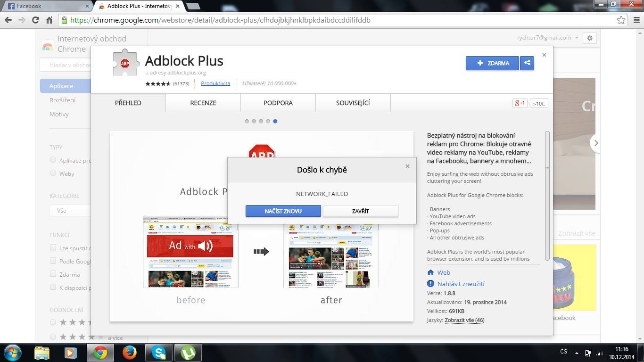Viewport: 644px width, 362px height.
Task: Go to next featured banner arrow
Action: [x=596, y=143]
